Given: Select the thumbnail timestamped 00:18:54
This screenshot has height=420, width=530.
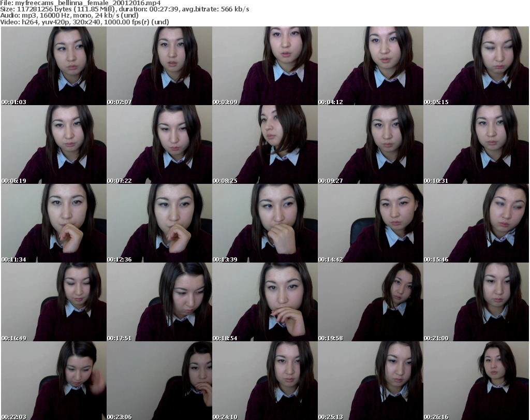Looking at the screenshot, I should 265,302.
